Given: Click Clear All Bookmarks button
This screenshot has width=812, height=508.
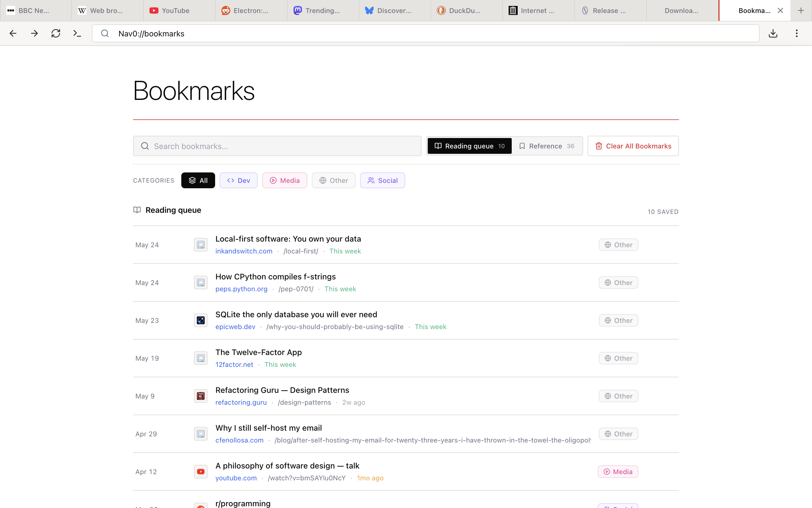Looking at the screenshot, I should tap(633, 146).
